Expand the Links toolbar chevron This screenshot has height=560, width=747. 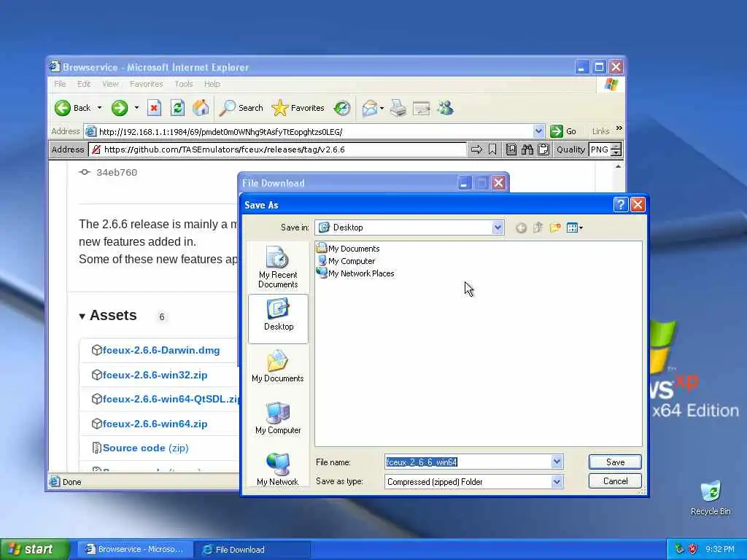[x=619, y=128]
